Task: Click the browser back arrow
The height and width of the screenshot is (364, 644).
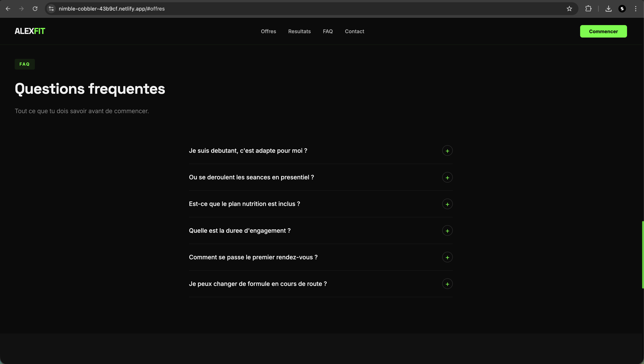Action: pyautogui.click(x=8, y=9)
